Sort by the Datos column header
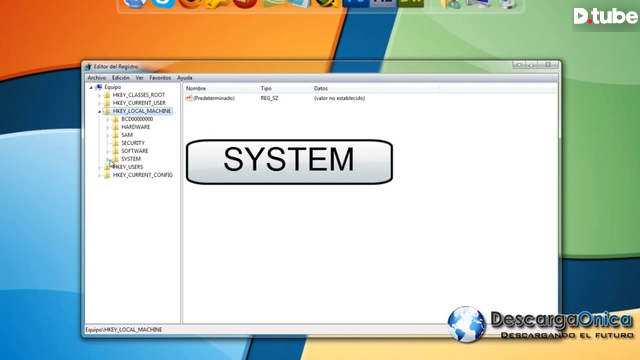This screenshot has height=360, width=640. point(376,88)
